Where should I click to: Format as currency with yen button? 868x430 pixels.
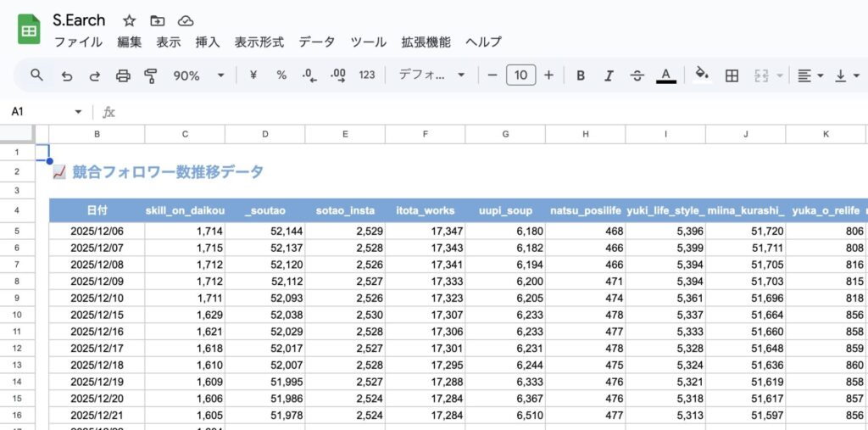pyautogui.click(x=253, y=75)
